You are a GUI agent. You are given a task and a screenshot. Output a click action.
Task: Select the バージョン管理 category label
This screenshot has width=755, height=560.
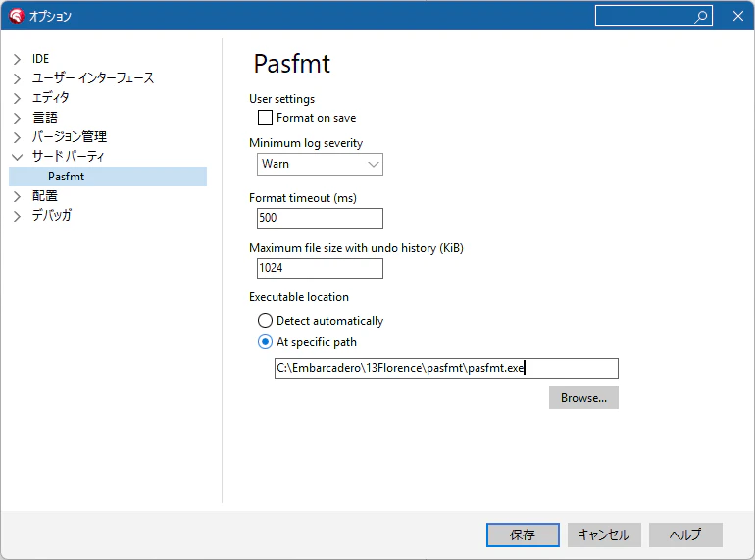point(70,136)
